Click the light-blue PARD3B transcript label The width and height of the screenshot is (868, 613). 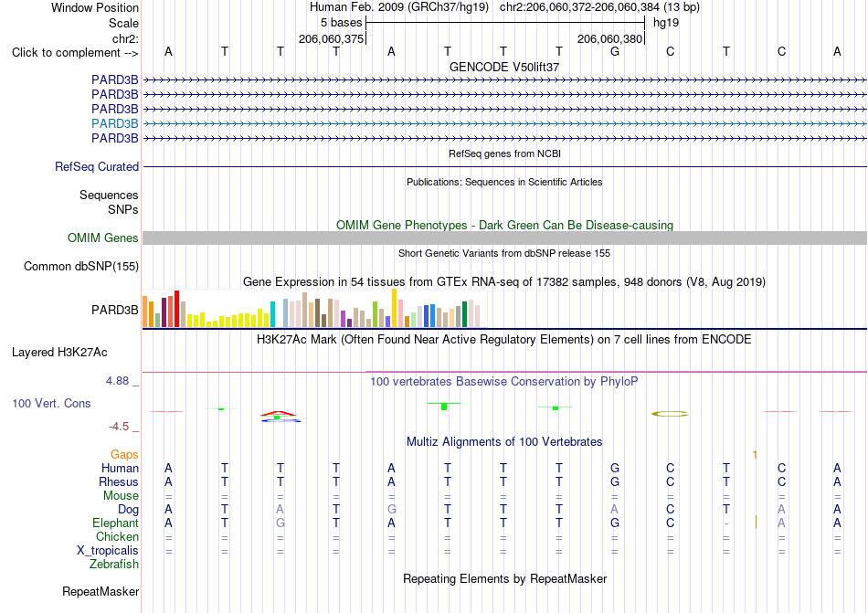(114, 123)
